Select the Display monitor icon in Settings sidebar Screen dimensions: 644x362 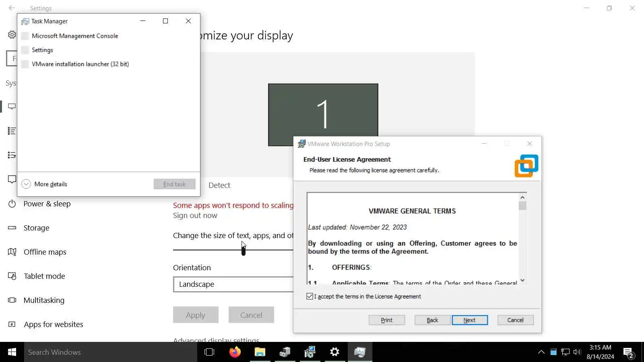click(12, 107)
